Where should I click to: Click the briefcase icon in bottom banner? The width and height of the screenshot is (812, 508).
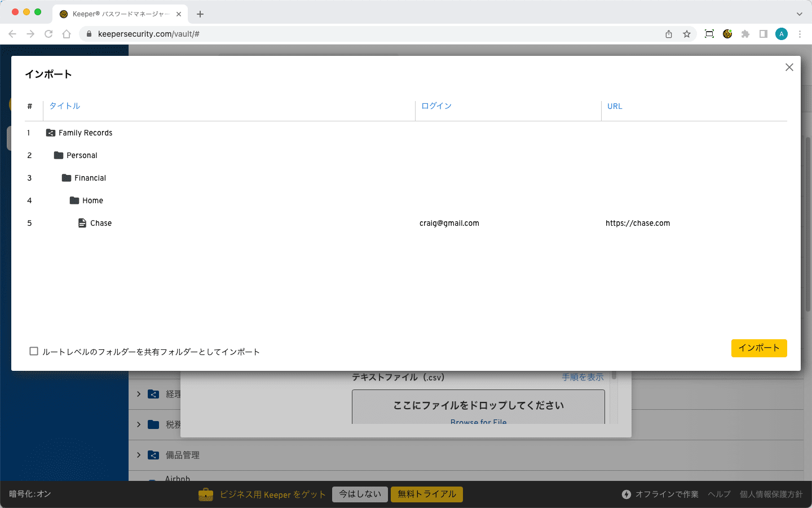click(206, 494)
